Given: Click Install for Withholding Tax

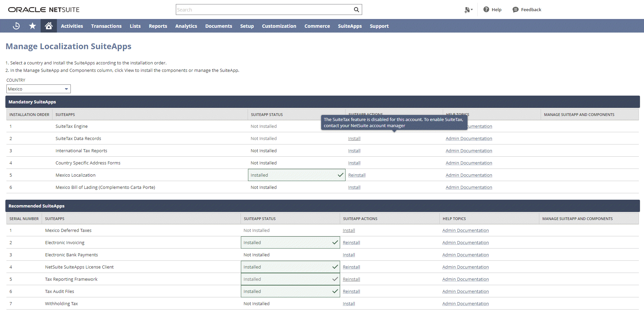Looking at the screenshot, I should [x=349, y=303].
